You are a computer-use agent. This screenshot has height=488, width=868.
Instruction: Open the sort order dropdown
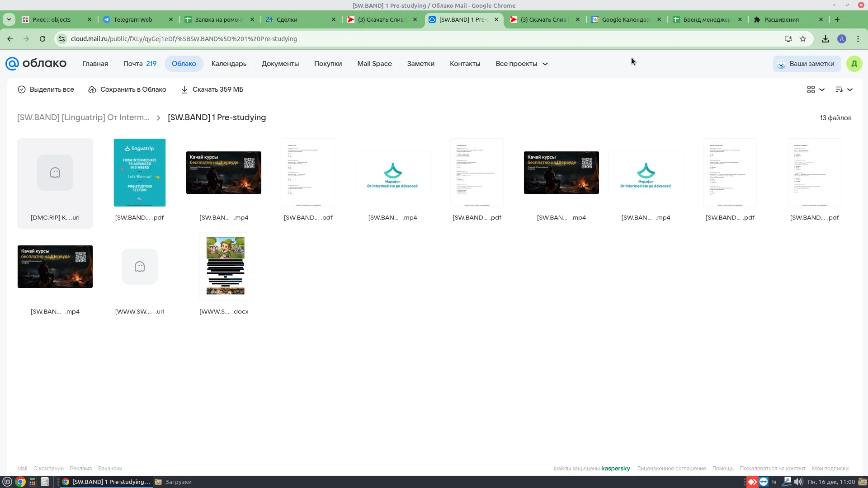(x=844, y=89)
